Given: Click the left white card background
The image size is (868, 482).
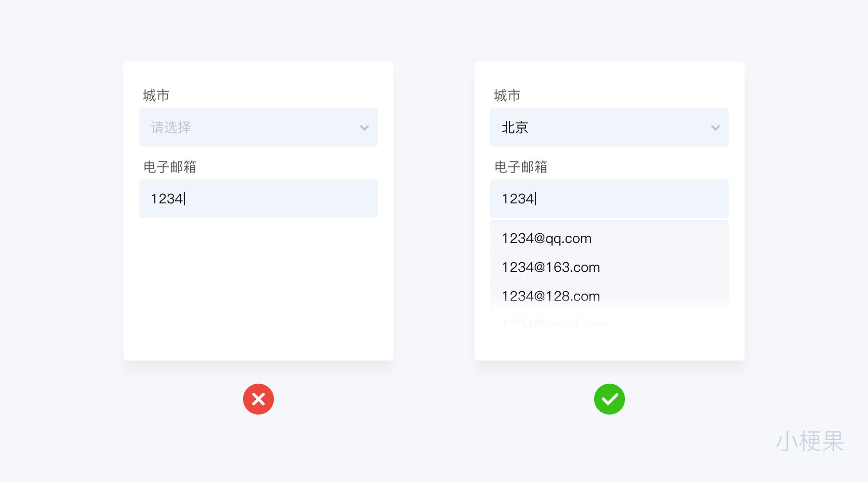Looking at the screenshot, I should coord(258,289).
